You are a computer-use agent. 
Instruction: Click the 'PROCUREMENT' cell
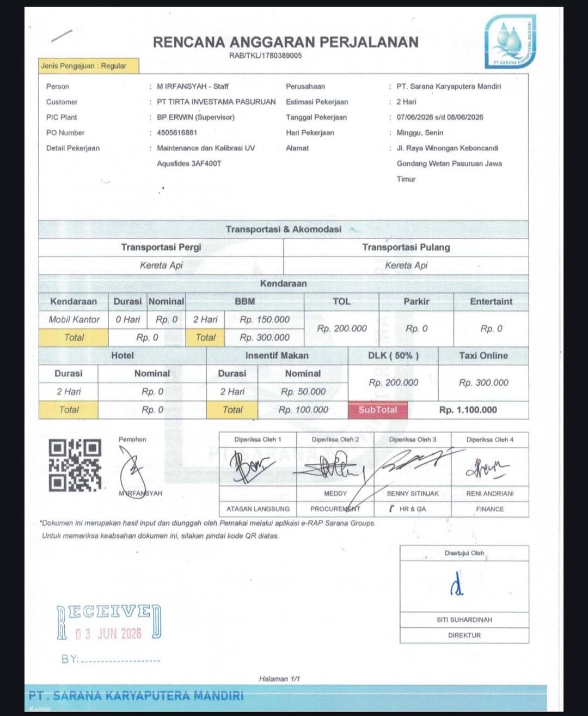tap(335, 509)
